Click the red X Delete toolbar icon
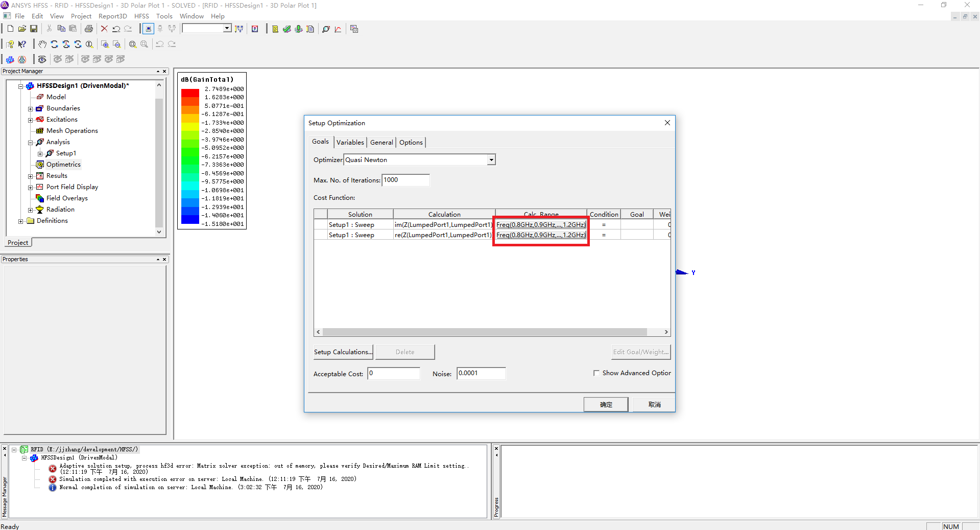 coord(104,29)
